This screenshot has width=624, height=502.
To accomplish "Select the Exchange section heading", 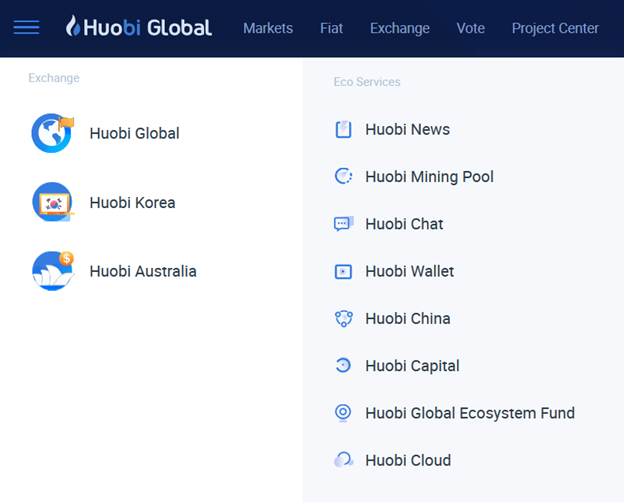I will [x=54, y=78].
